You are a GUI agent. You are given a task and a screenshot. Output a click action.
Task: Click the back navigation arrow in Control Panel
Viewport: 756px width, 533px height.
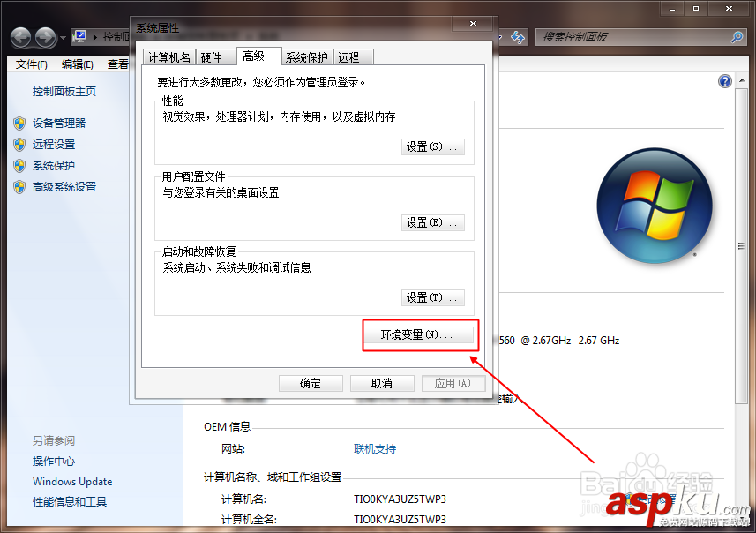coord(21,37)
